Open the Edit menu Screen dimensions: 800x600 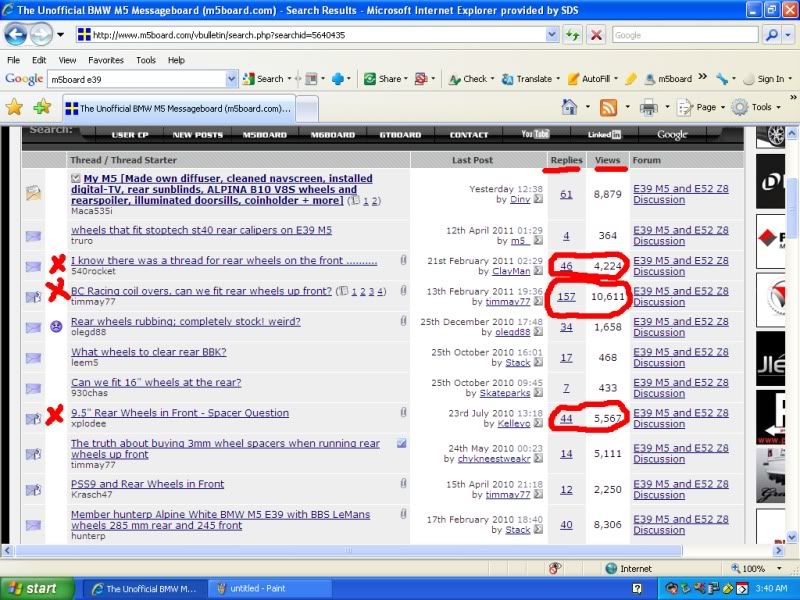point(39,60)
